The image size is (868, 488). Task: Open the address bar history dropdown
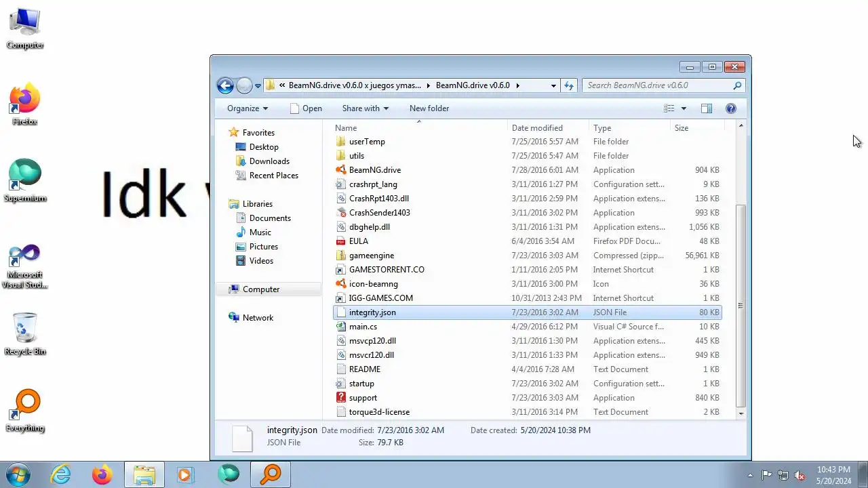[553, 85]
